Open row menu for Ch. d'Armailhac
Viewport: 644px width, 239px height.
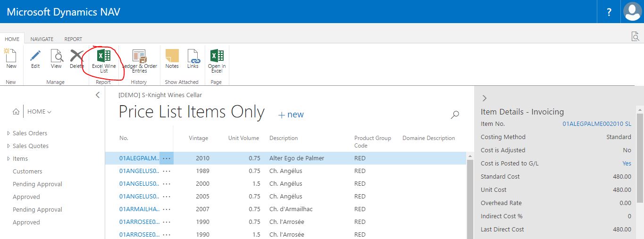(167, 209)
